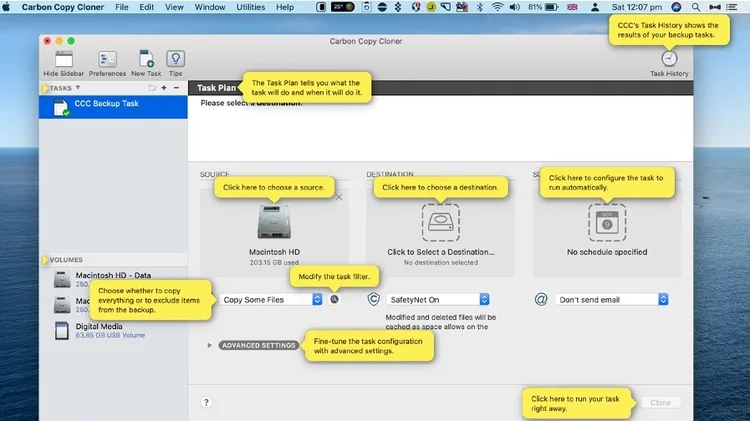Image resolution: width=750 pixels, height=421 pixels.
Task: Click the Macintosh HD source disk icon
Action: click(274, 222)
